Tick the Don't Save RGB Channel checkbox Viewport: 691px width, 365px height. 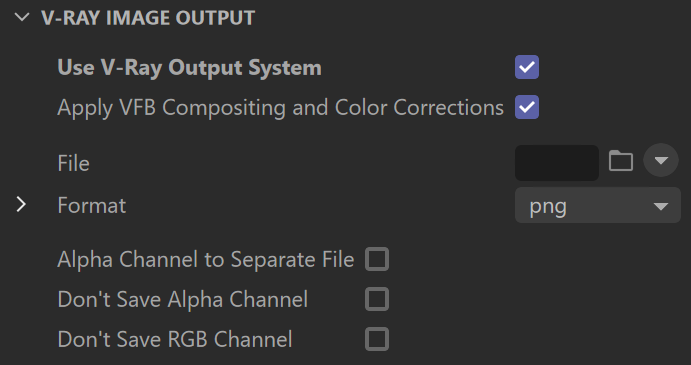coord(377,339)
